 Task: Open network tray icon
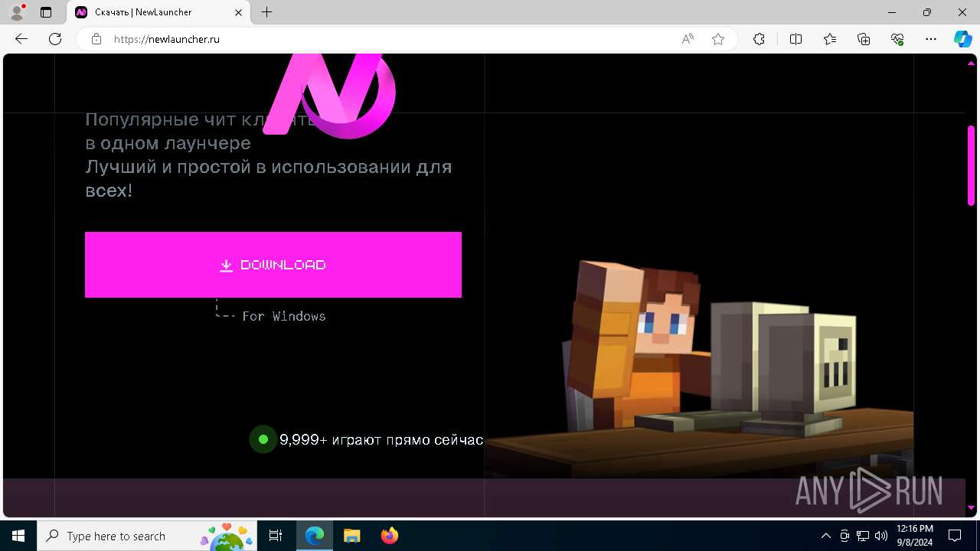tap(863, 536)
